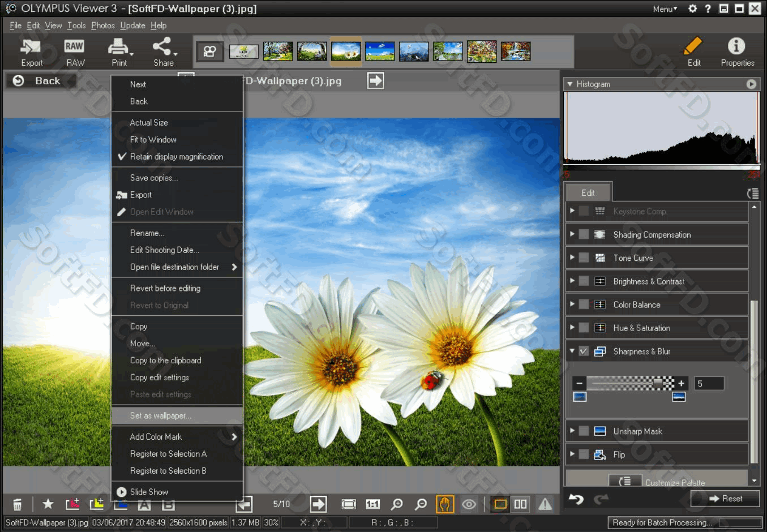
Task: Click the sharpness value field showing 5
Action: [x=709, y=383]
